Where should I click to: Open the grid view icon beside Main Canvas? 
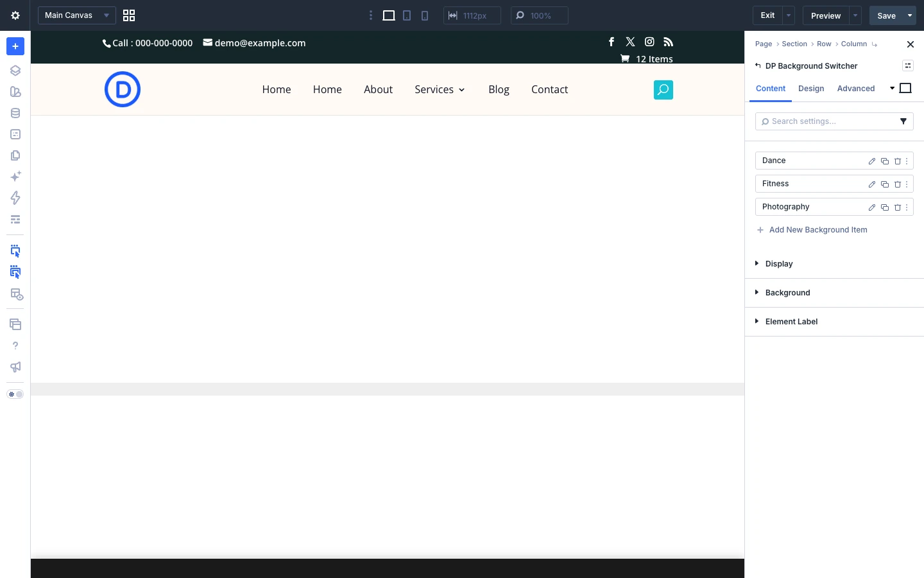pyautogui.click(x=129, y=15)
